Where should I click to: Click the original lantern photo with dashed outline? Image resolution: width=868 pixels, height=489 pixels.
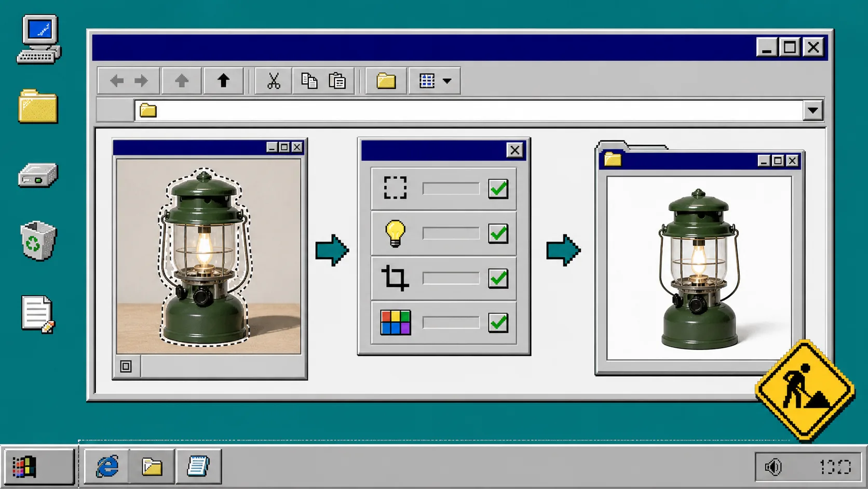[x=209, y=256]
